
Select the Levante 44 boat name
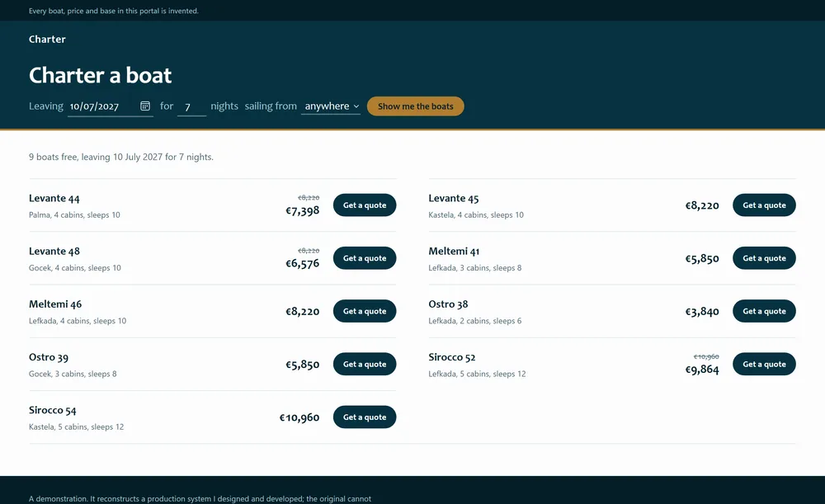[54, 198]
